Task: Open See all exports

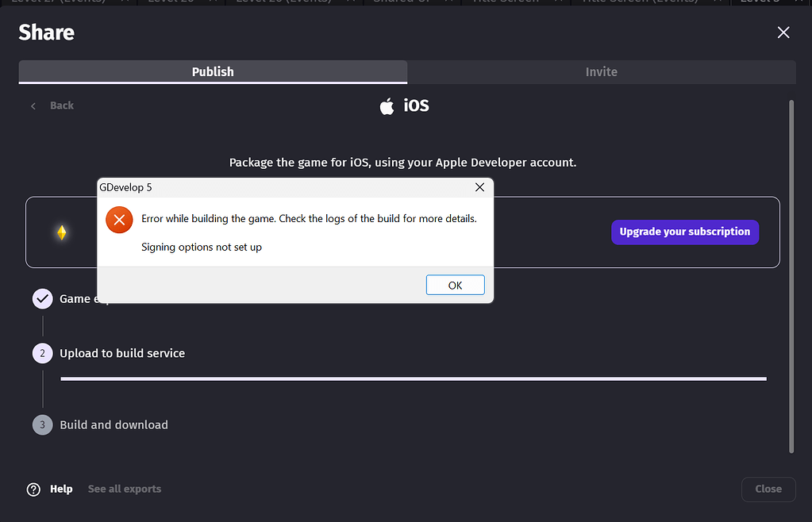Action: (x=124, y=489)
